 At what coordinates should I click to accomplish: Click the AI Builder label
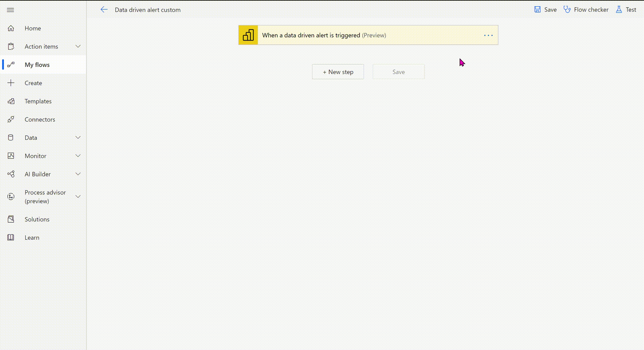[38, 174]
